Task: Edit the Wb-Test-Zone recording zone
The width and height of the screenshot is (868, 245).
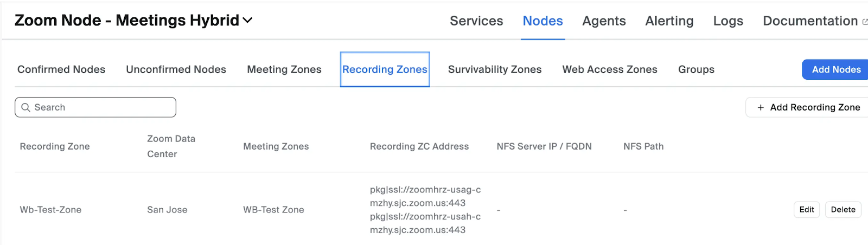Action: tap(806, 210)
